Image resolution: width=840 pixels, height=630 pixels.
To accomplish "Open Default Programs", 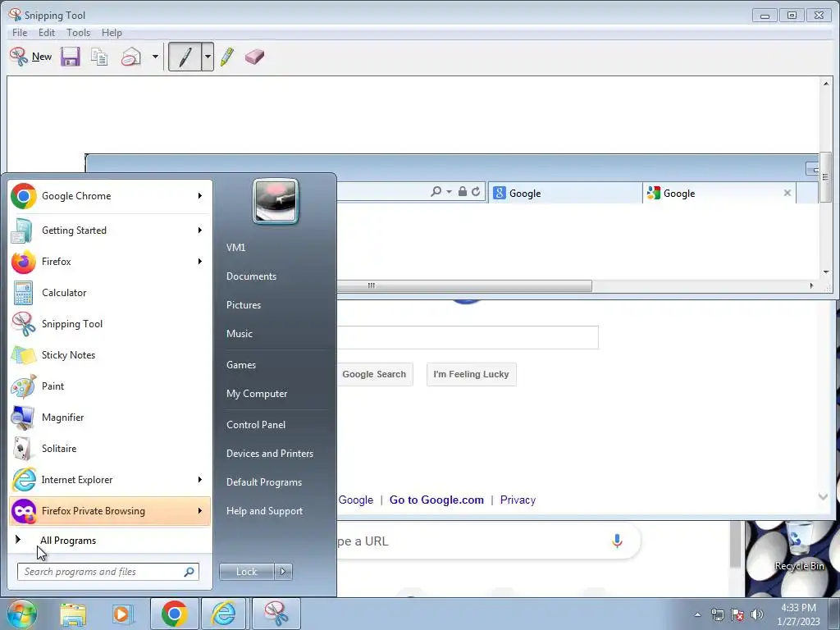I will 264,482.
